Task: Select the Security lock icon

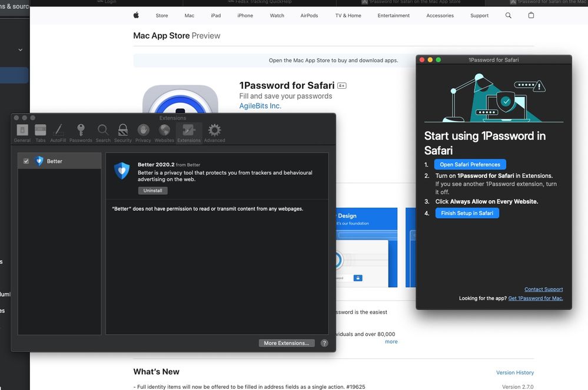Action: 123,133
